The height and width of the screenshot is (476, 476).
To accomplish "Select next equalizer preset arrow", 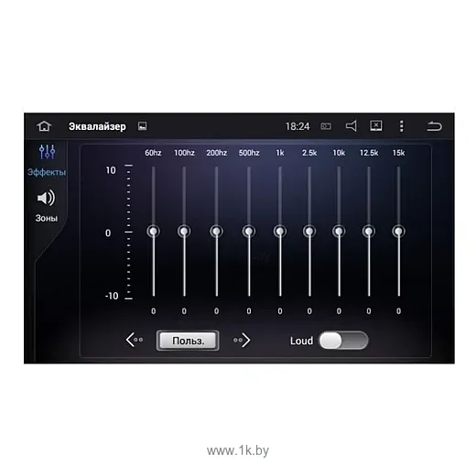I will click(242, 340).
